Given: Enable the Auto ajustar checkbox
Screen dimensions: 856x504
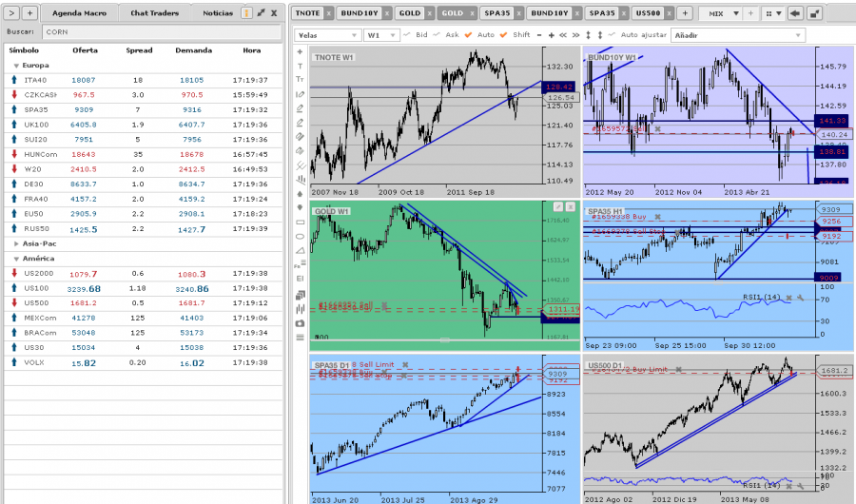Looking at the screenshot, I should click(x=613, y=35).
